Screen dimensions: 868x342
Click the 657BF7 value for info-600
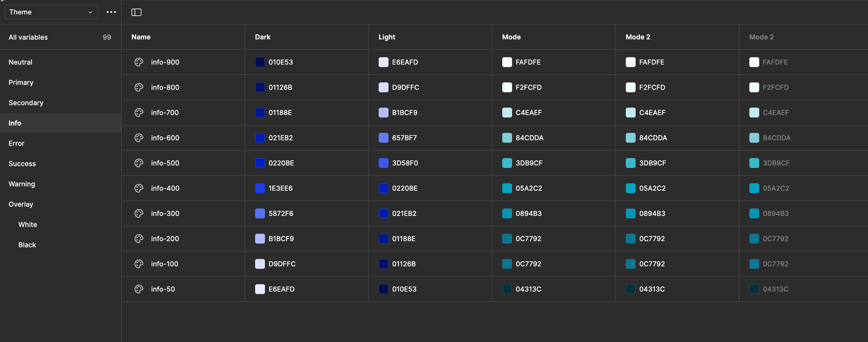[404, 137]
